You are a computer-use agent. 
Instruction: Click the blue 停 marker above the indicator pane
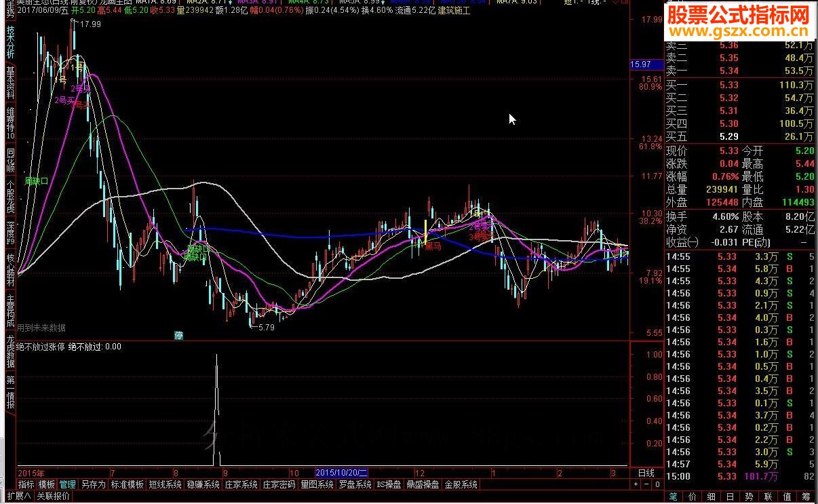point(179,335)
